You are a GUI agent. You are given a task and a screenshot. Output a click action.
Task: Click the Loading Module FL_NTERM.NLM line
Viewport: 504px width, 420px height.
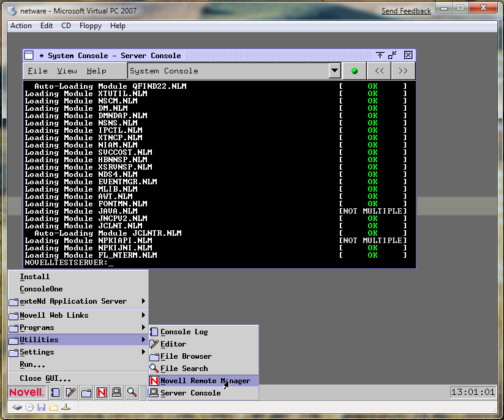pos(91,255)
